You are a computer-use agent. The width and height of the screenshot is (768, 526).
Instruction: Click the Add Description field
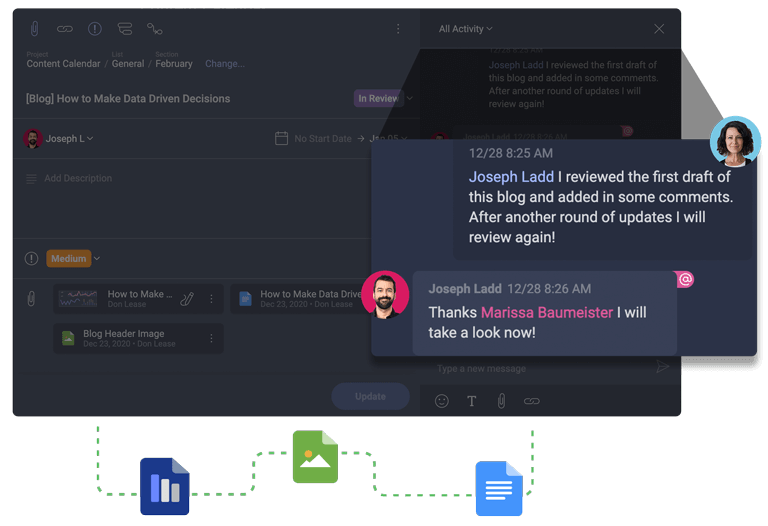[78, 178]
